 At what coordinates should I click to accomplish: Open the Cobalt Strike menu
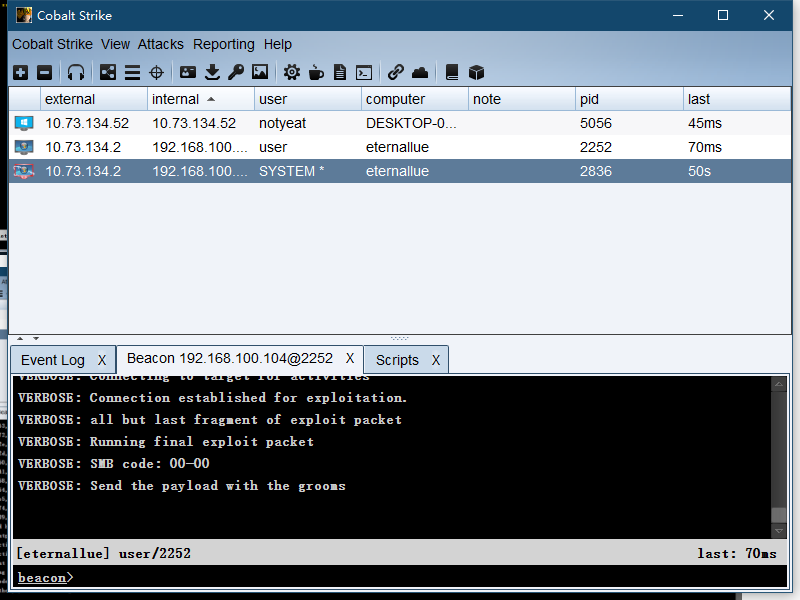click(x=53, y=44)
